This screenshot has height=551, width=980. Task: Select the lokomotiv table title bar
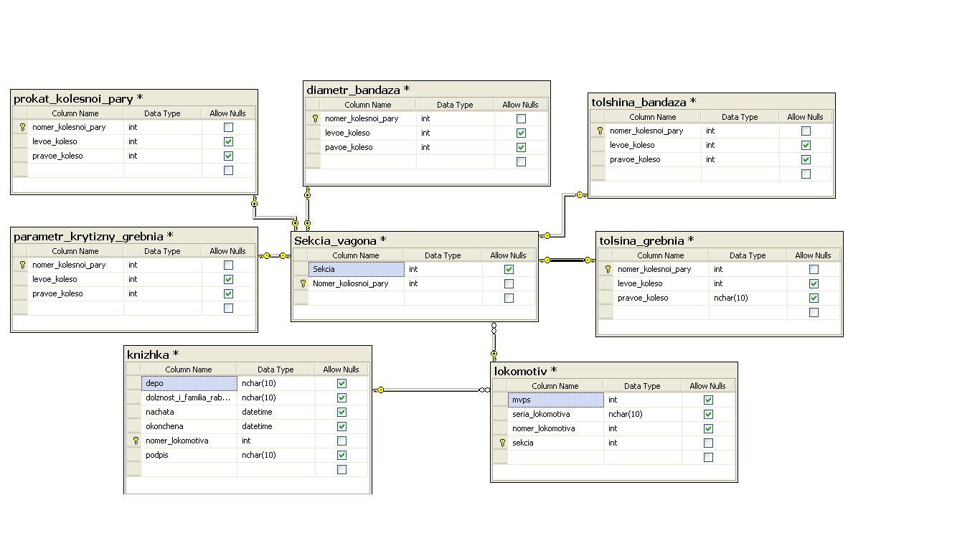pos(614,371)
